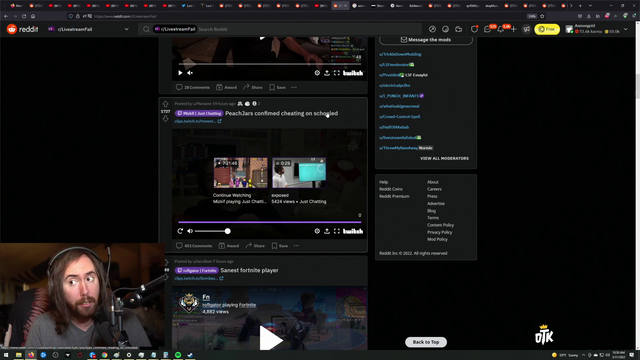Enter fullscreen on the top video player
Viewport: 640px width, 360px height.
pos(337,73)
